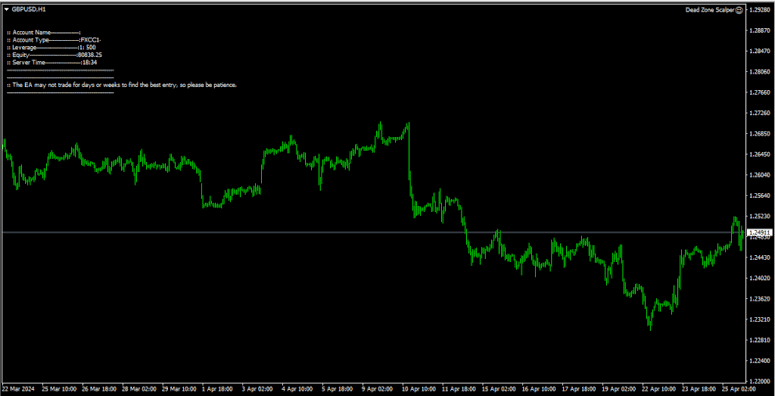This screenshot has width=775, height=396.
Task: Click the Dead Zone Scalper smiley icon
Action: 739,10
